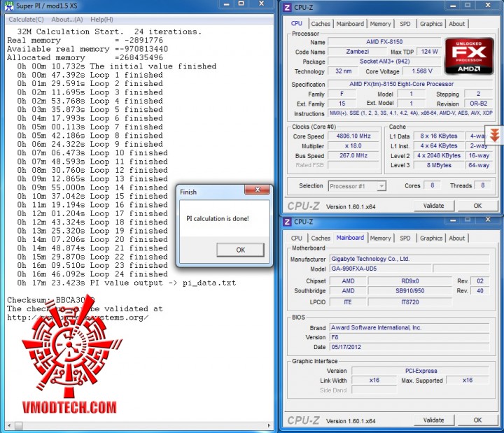Image resolution: width=504 pixels, height=433 pixels.
Task: Switch to CPU tab in bottom CPU-Z window
Action: (296, 239)
